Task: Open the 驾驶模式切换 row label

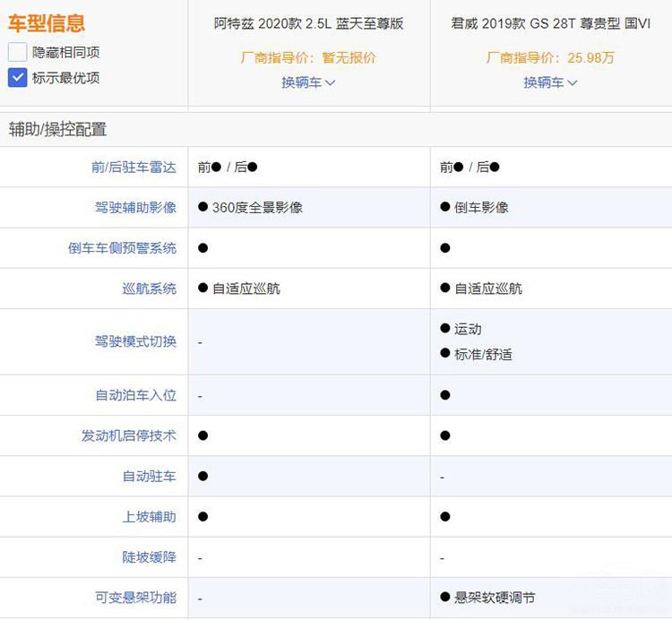Action: [x=135, y=341]
